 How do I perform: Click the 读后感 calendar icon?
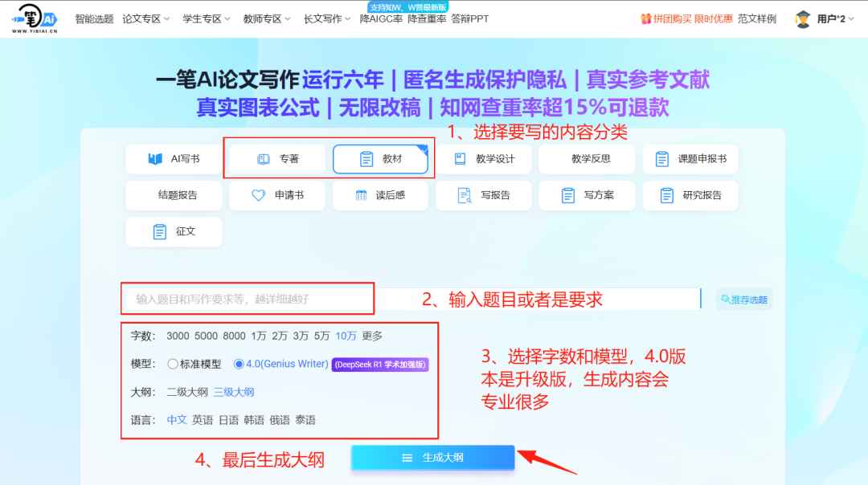361,195
